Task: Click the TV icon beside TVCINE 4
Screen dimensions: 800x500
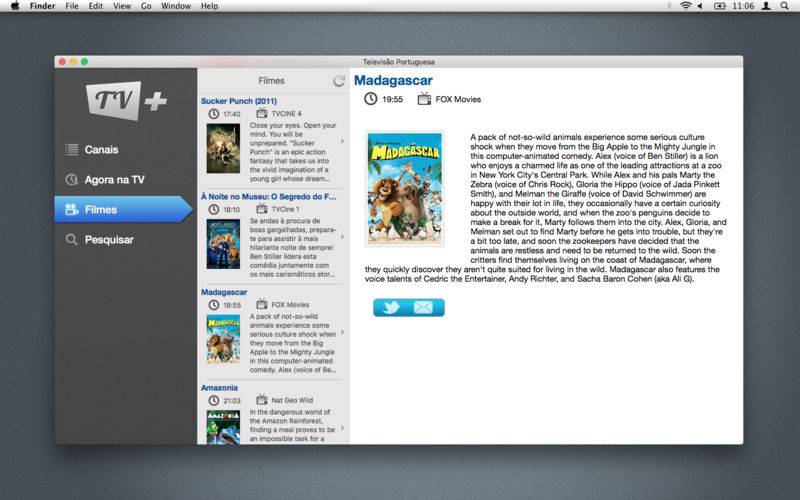Action: pyautogui.click(x=262, y=113)
